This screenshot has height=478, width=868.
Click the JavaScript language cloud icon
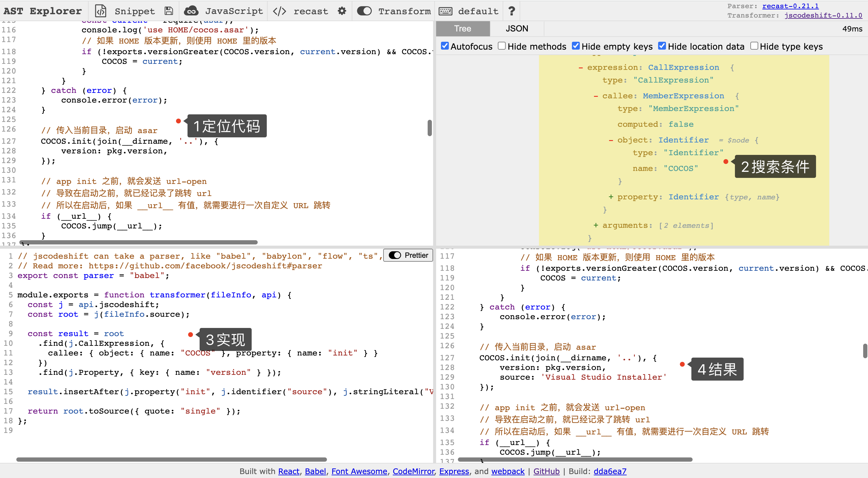coord(191,11)
